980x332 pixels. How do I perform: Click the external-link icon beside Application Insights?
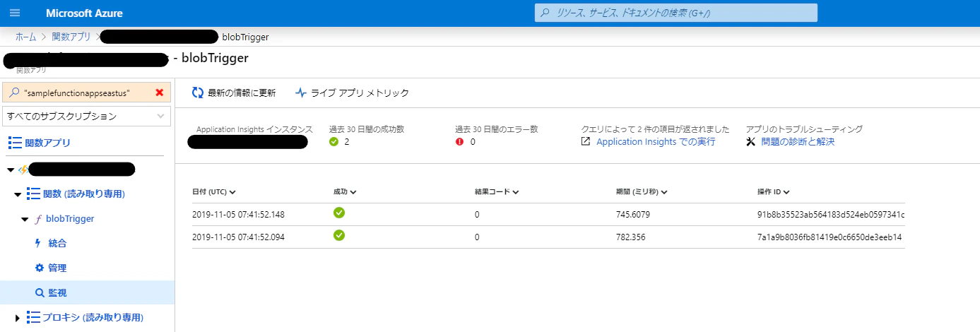586,141
